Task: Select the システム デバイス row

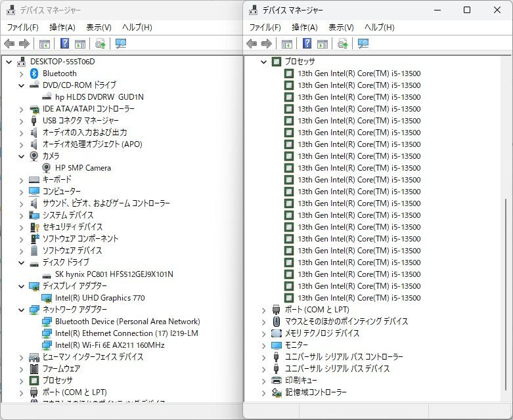Action: tap(68, 215)
